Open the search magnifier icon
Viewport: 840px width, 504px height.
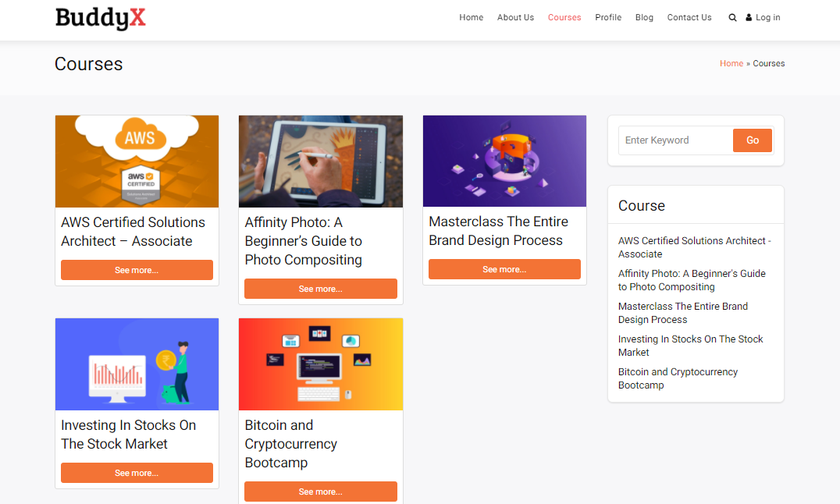click(x=732, y=18)
